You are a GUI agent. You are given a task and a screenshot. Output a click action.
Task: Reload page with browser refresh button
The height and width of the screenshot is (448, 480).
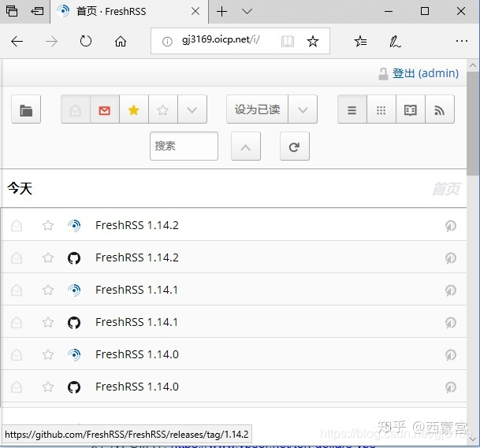tap(86, 41)
